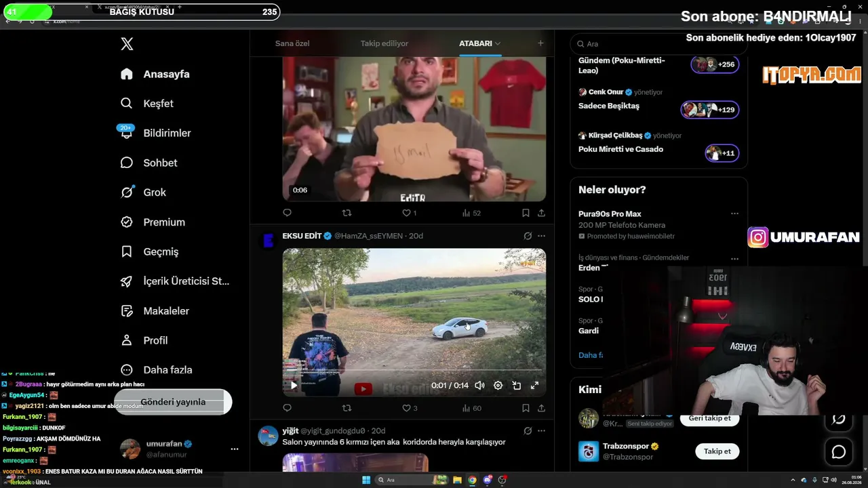Click the Ara search field on X

(x=658, y=43)
